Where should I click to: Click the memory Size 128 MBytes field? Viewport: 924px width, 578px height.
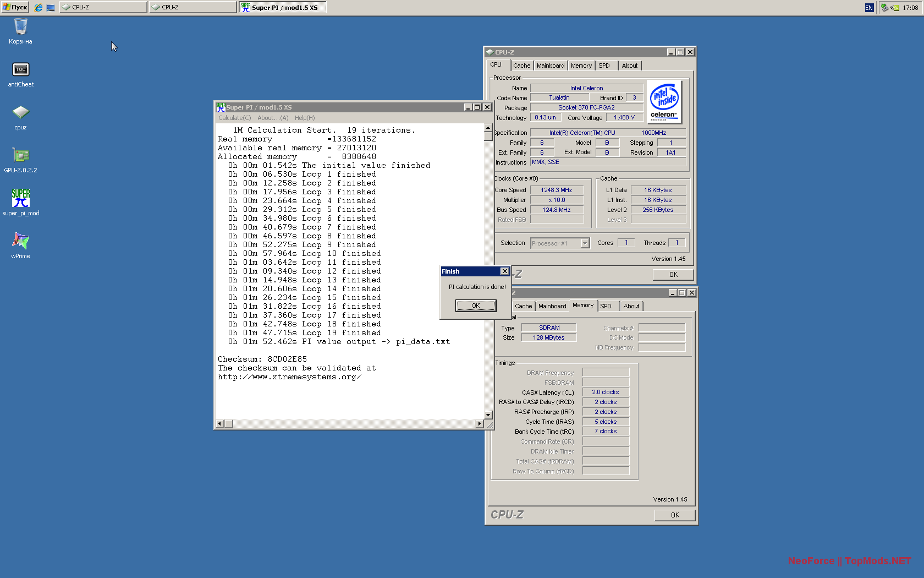[549, 337]
